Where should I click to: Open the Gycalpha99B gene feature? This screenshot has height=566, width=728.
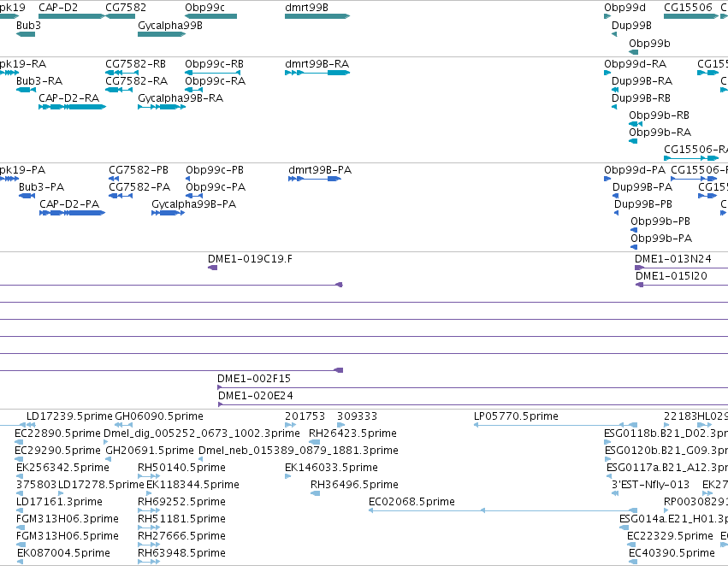point(162,34)
